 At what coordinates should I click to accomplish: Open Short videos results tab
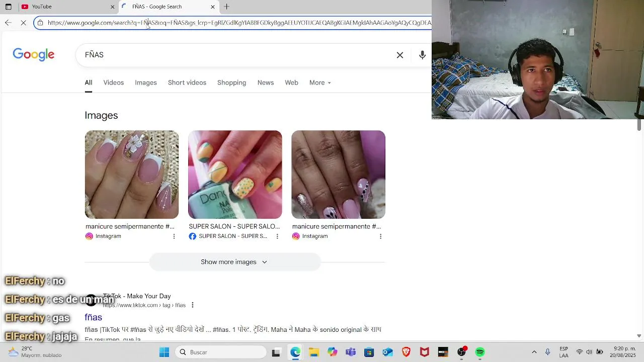(x=187, y=82)
